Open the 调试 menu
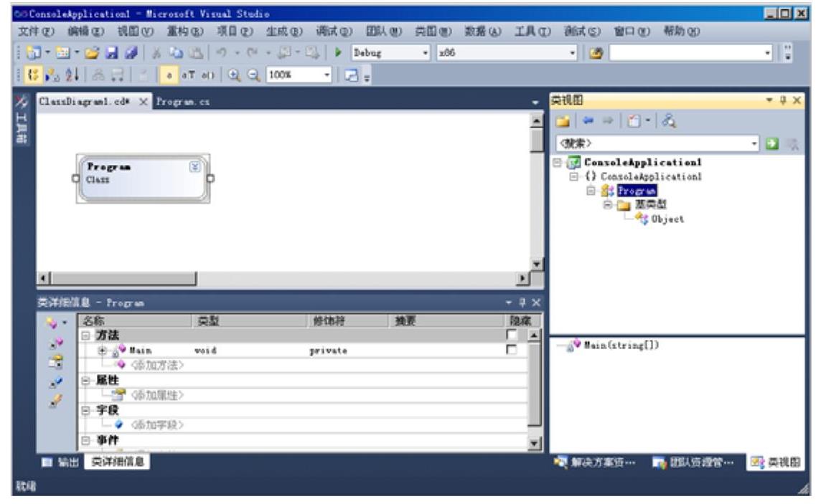The height and width of the screenshot is (504, 826). point(334,32)
